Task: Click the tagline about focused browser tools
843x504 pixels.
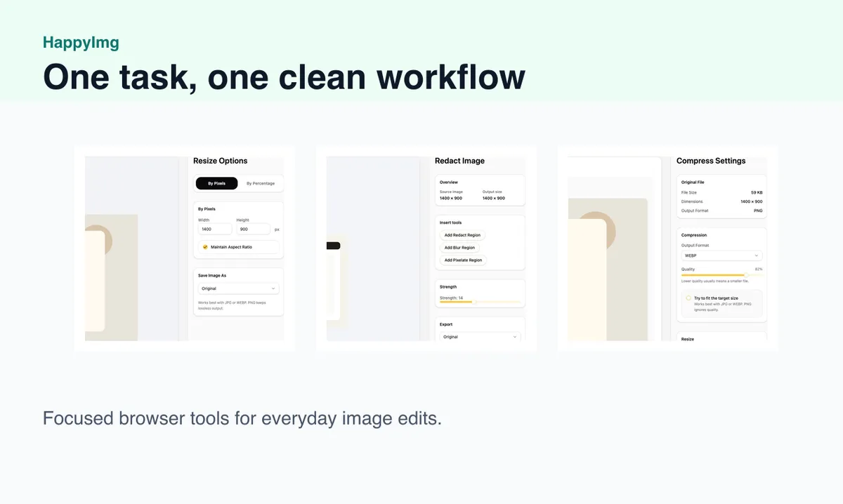Action: [x=242, y=418]
